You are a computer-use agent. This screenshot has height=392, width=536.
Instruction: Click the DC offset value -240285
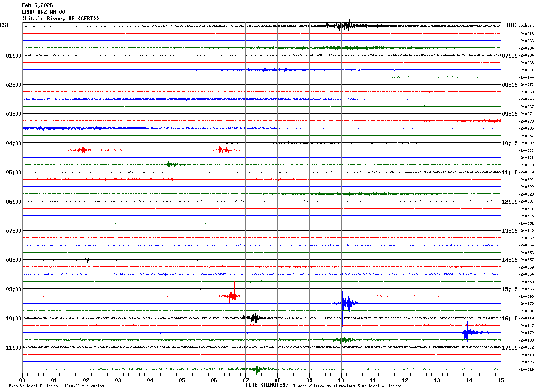click(x=526, y=128)
